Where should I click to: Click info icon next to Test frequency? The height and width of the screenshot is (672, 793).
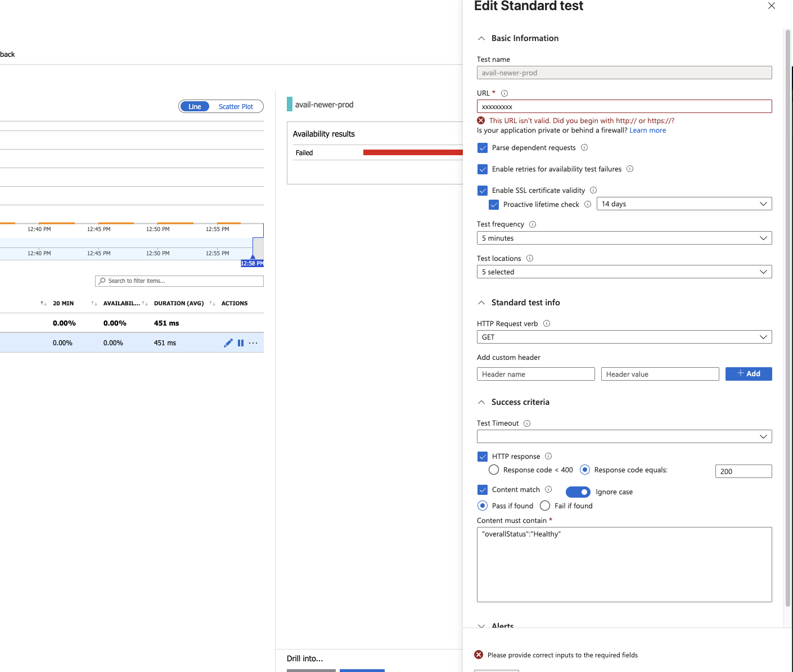click(x=533, y=224)
